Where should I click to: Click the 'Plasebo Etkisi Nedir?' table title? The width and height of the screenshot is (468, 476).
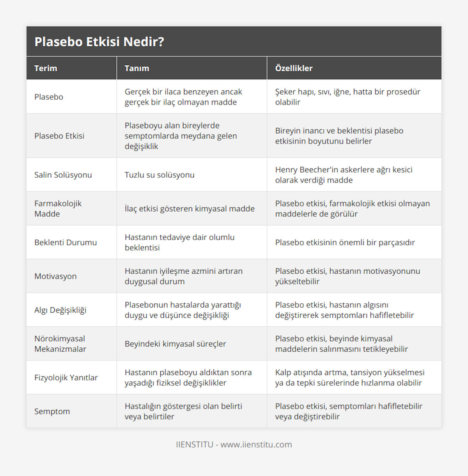tap(99, 42)
